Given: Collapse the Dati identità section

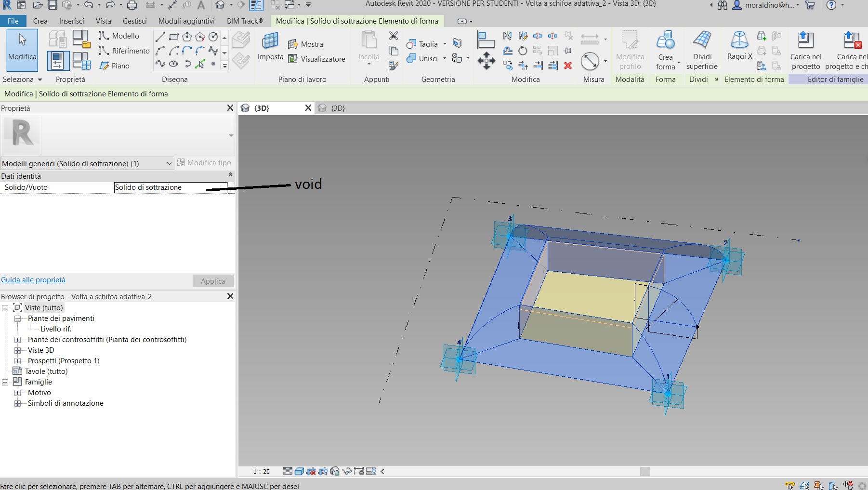Looking at the screenshot, I should (230, 175).
